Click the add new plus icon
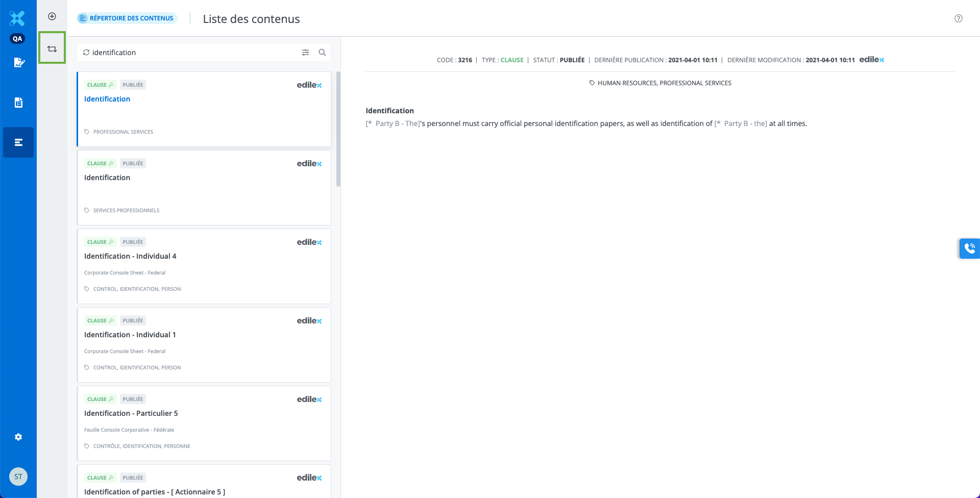This screenshot has width=980, height=498. [x=52, y=16]
